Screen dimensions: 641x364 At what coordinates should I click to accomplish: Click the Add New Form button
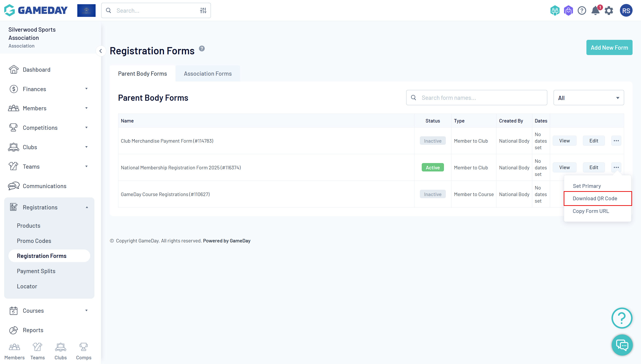609,48
